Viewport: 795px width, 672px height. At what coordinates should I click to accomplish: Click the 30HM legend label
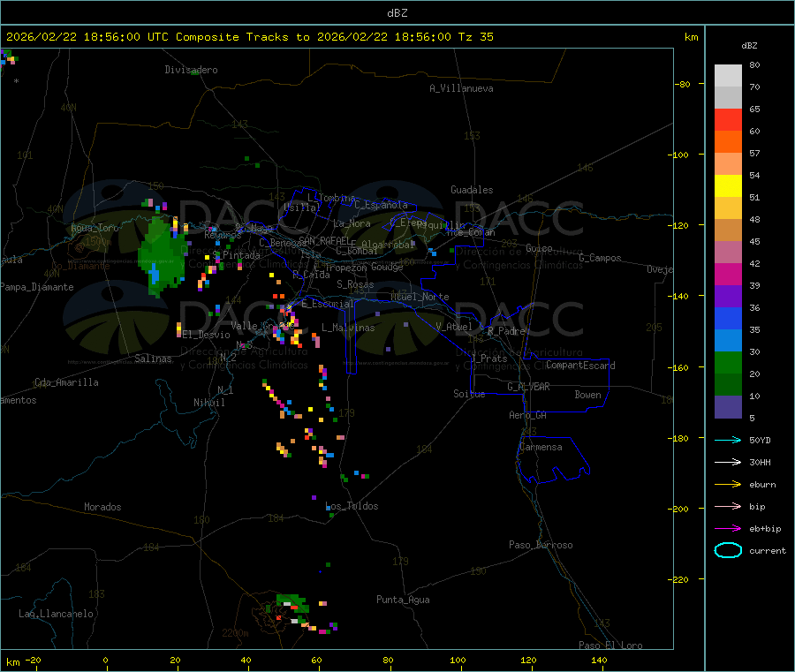(x=760, y=462)
